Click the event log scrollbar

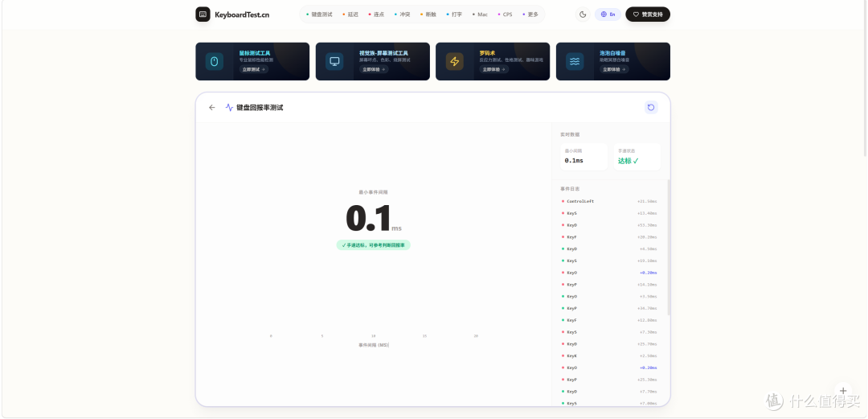click(x=668, y=248)
